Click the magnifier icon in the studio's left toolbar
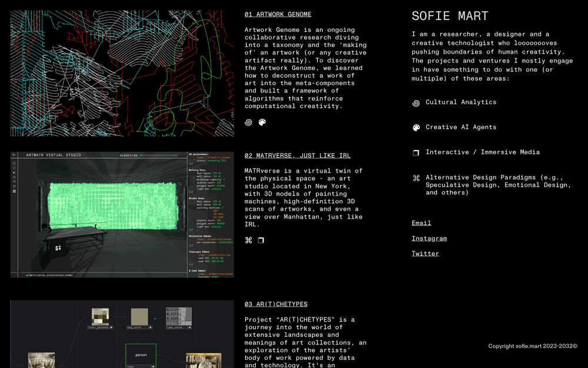 click(14, 177)
